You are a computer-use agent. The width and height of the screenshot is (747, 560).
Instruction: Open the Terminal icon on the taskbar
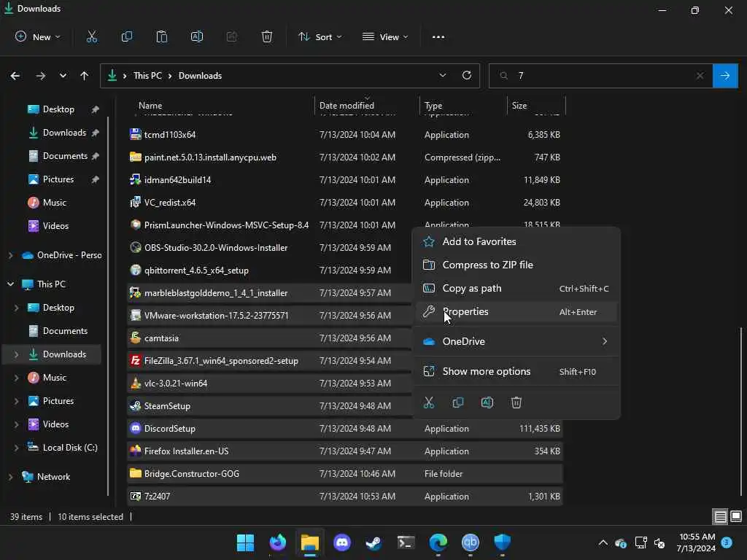tap(406, 542)
